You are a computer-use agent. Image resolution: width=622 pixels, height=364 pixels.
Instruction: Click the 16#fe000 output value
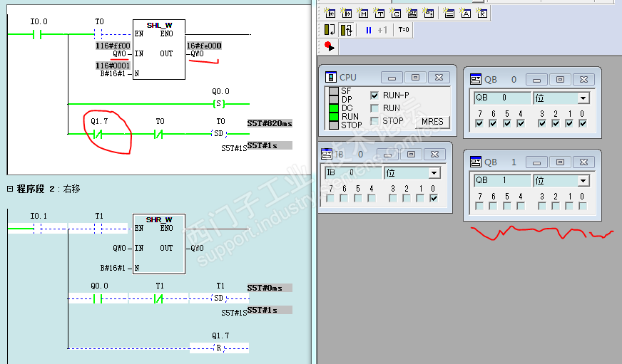204,46
